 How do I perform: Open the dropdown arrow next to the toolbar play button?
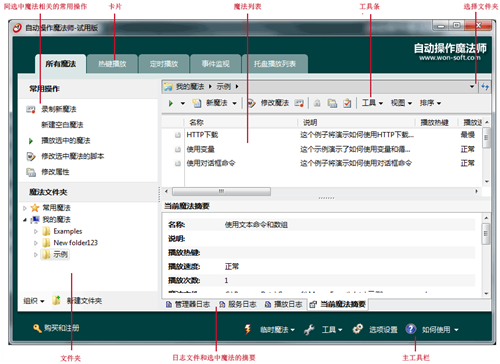(x=183, y=103)
